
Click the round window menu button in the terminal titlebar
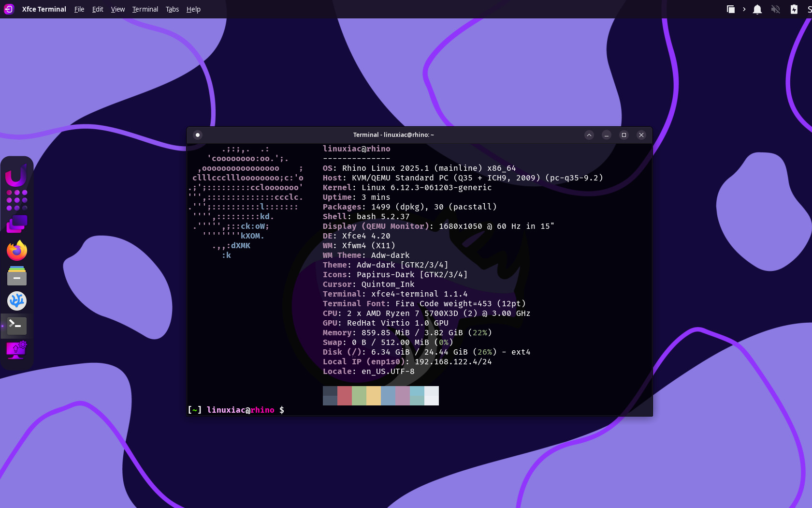point(198,135)
